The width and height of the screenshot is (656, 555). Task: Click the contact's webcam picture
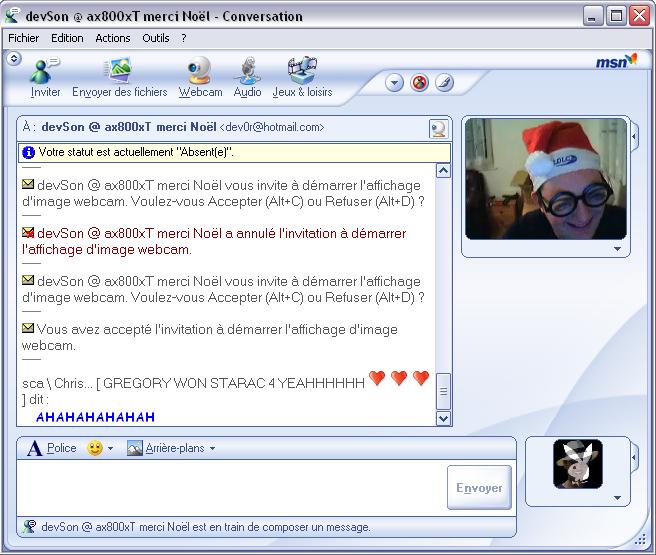546,179
